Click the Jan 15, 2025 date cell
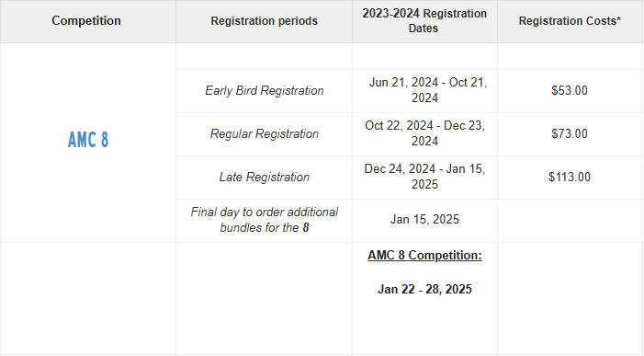This screenshot has width=644, height=356. click(424, 220)
